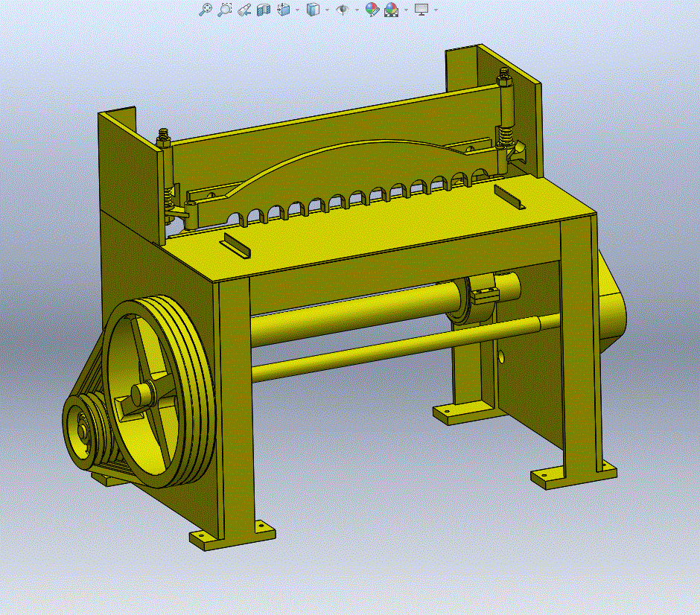The height and width of the screenshot is (615, 700).
Task: Open the Hide/Show Items dropdown arrow
Action: [x=357, y=10]
